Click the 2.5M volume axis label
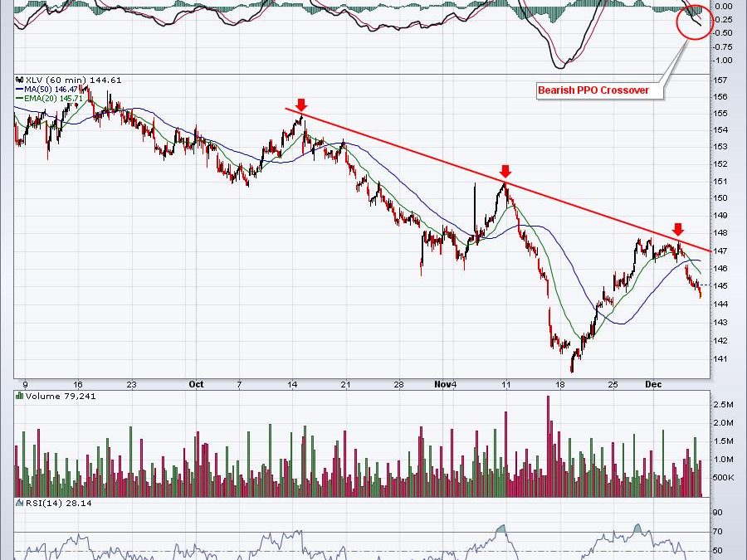747x560 pixels. tap(723, 404)
